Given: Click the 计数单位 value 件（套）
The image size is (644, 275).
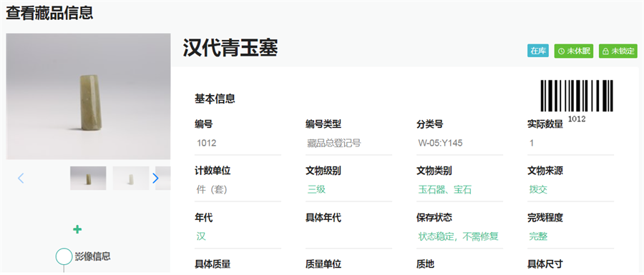Looking at the screenshot, I should [x=212, y=190].
